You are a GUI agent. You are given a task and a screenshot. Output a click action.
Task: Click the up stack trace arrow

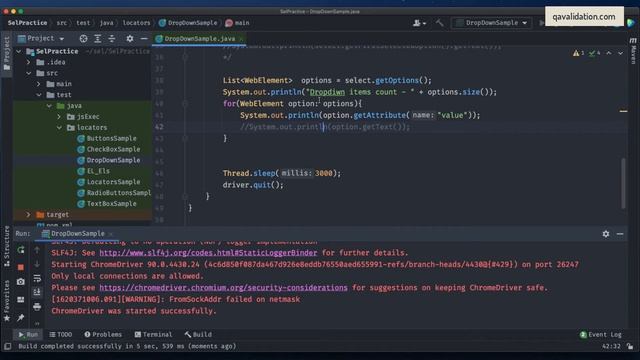tap(37, 249)
